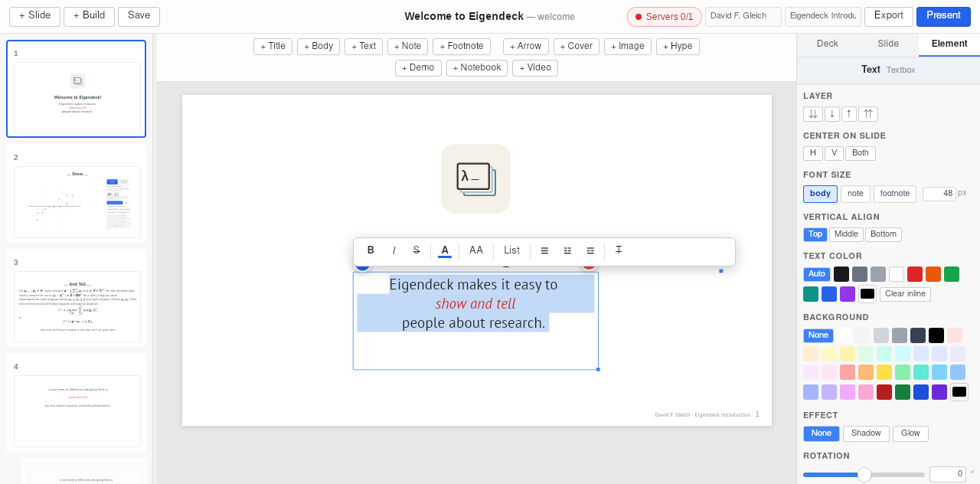Clear formatting with the crossed T icon
This screenshot has height=484, width=980.
click(x=619, y=250)
